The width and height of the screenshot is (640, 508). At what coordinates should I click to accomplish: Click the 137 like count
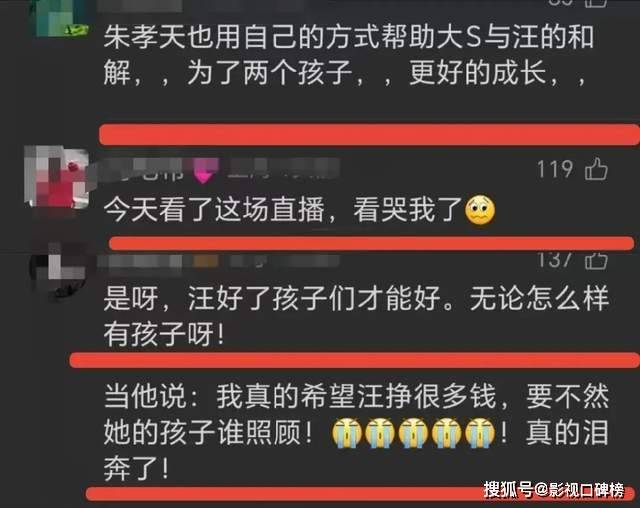tap(554, 260)
